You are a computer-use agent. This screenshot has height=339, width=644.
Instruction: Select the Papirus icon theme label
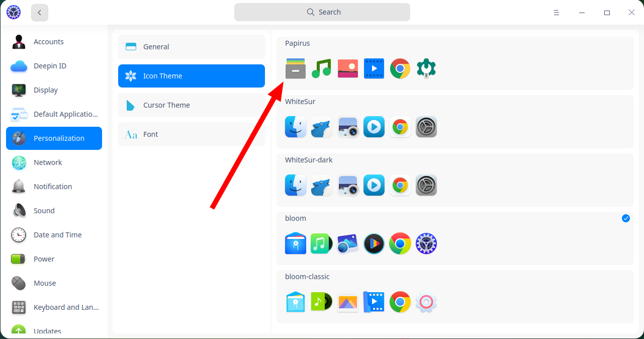[298, 43]
